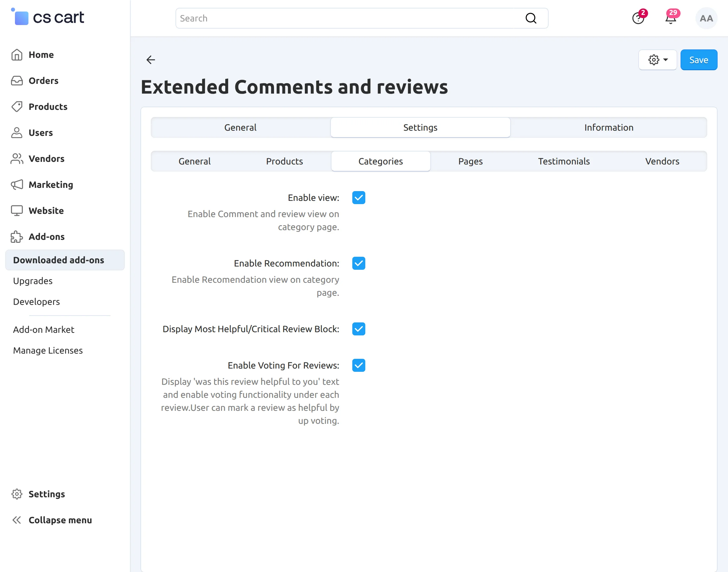Open the help center icon with badge 2
The width and height of the screenshot is (728, 572).
point(638,18)
